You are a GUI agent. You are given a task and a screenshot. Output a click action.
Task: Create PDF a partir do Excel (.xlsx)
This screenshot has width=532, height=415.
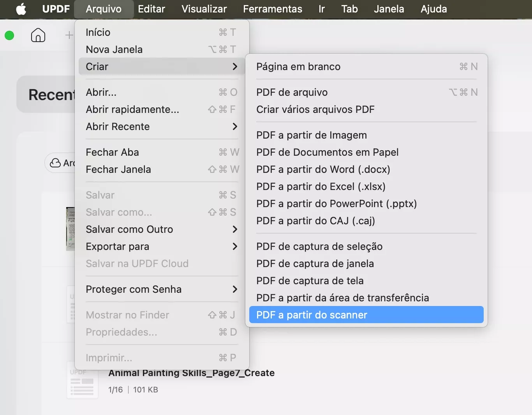(x=366, y=186)
